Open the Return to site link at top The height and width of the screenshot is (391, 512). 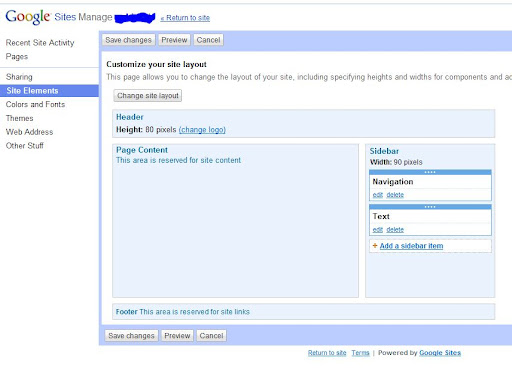(185, 18)
